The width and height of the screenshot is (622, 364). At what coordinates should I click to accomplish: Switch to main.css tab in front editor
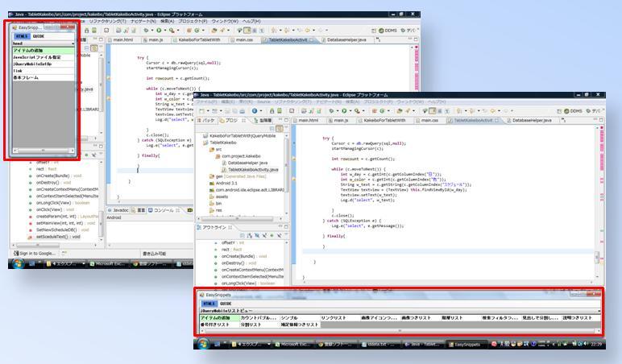point(429,120)
